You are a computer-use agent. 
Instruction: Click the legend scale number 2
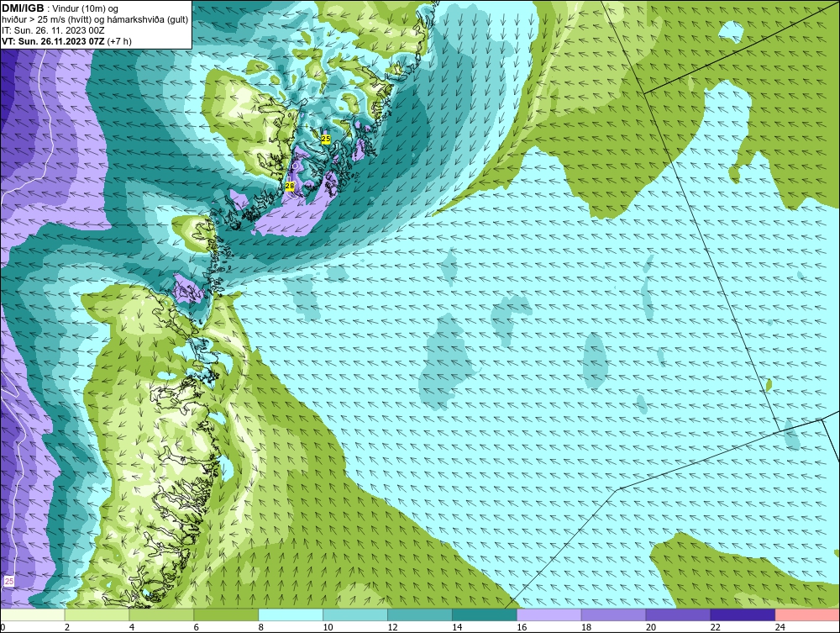point(67,627)
